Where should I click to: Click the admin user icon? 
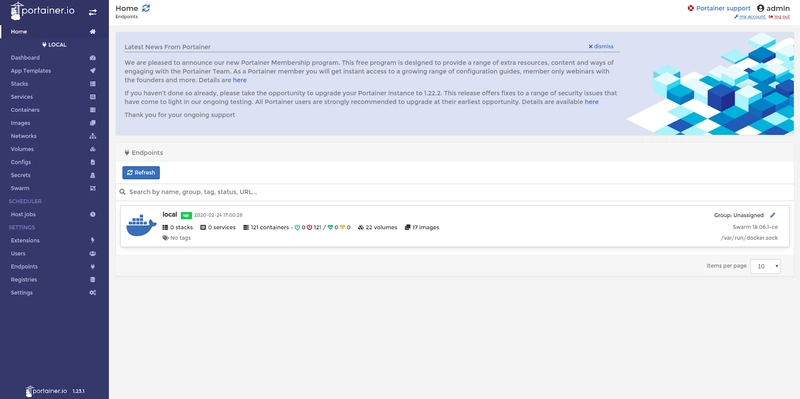pos(760,8)
